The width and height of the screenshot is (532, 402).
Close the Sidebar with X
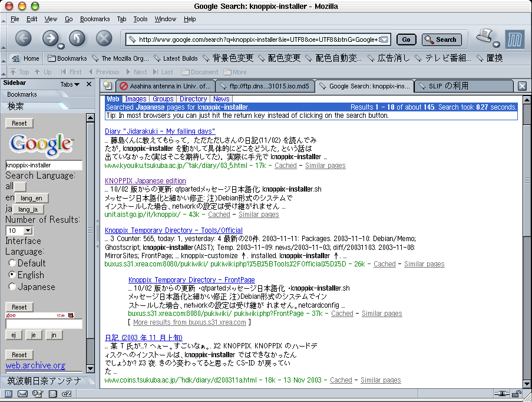coord(89,84)
